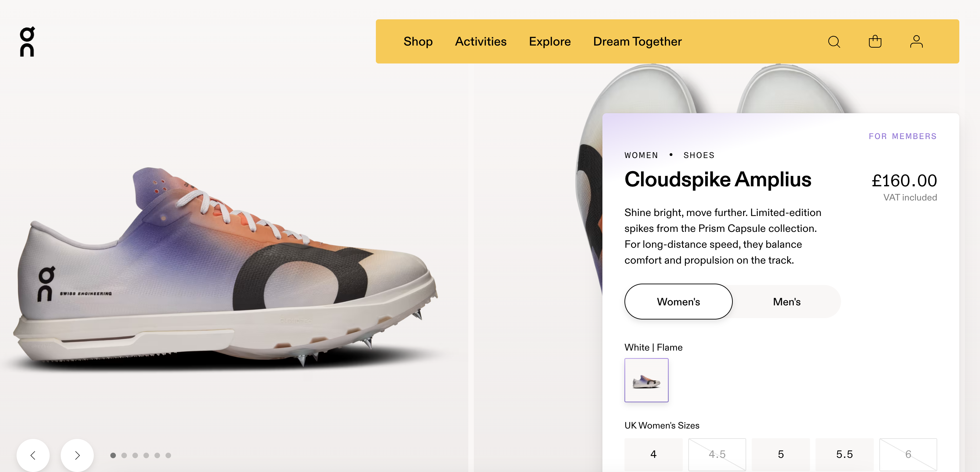This screenshot has height=472, width=980.
Task: Choose UK women's size 5.5
Action: pos(844,454)
